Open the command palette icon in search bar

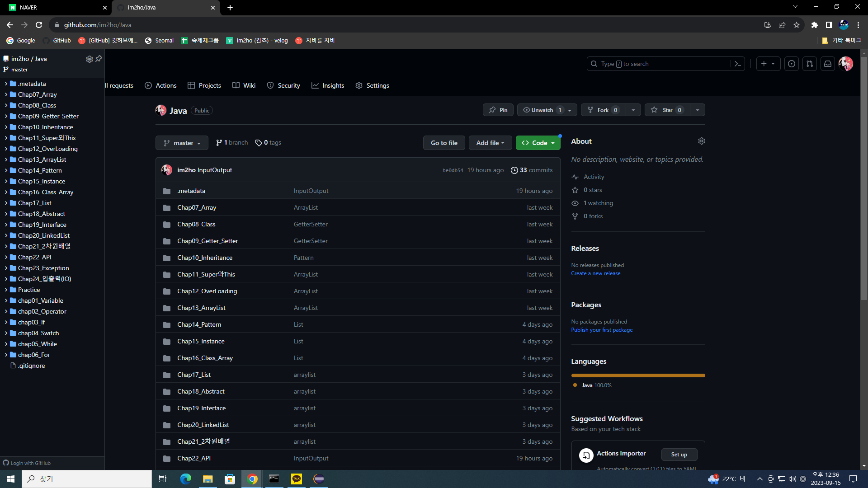737,64
